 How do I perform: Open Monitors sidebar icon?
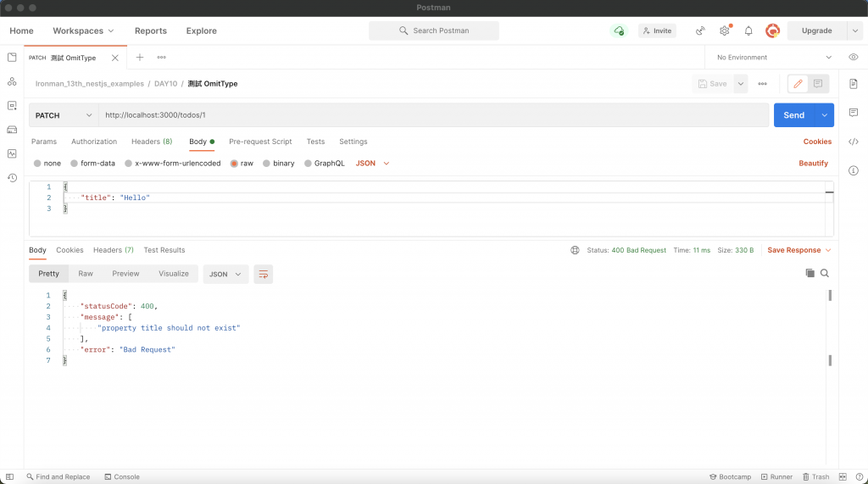coord(12,153)
